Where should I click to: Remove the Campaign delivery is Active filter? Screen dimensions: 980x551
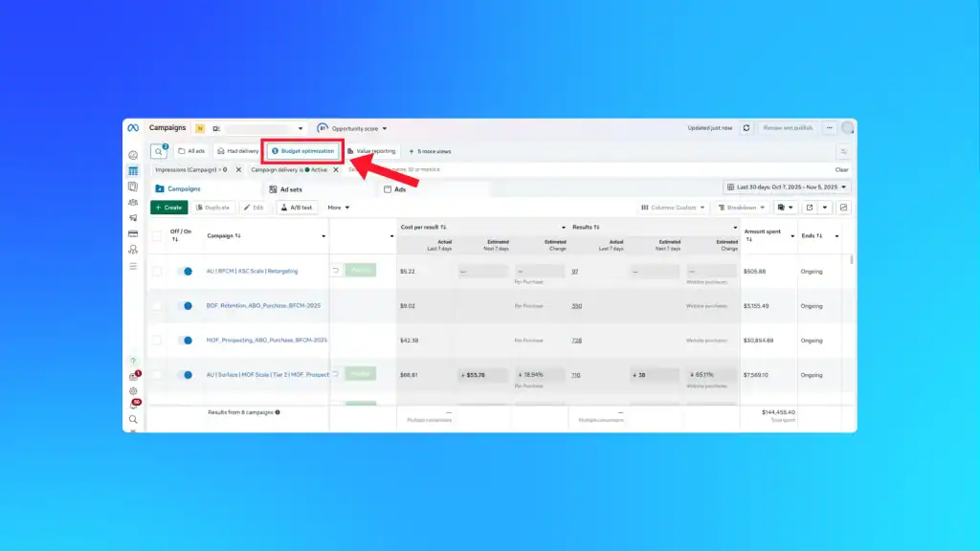coord(336,170)
